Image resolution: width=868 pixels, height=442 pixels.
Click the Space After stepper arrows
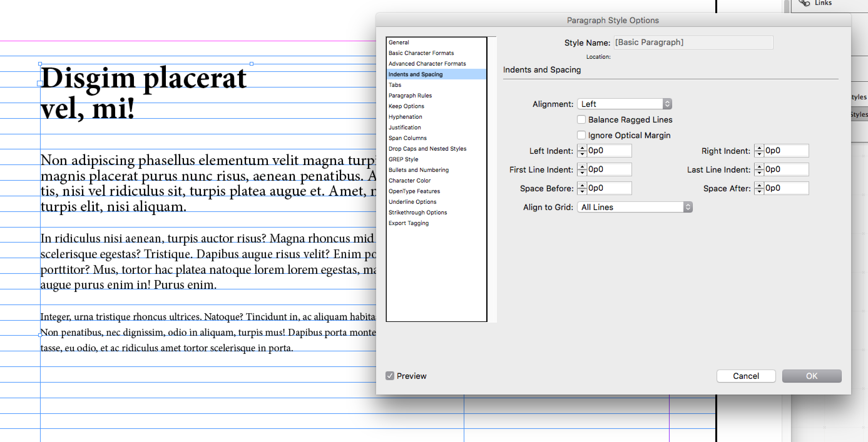759,188
